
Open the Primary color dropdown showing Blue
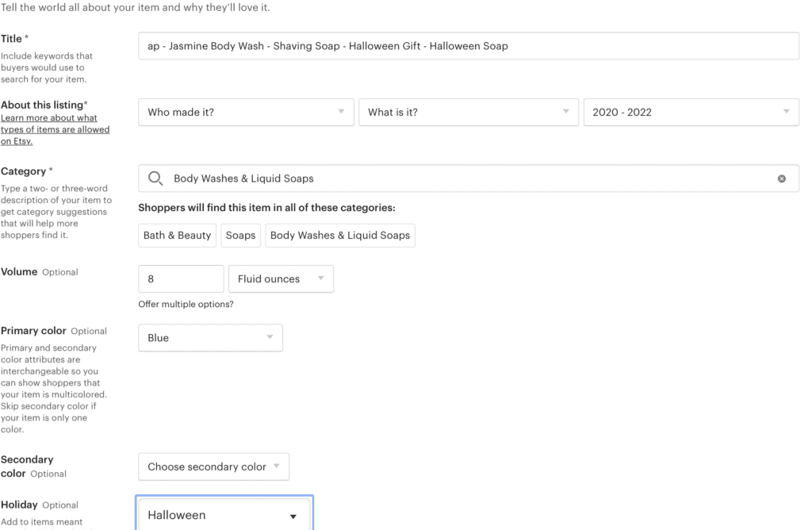[210, 338]
